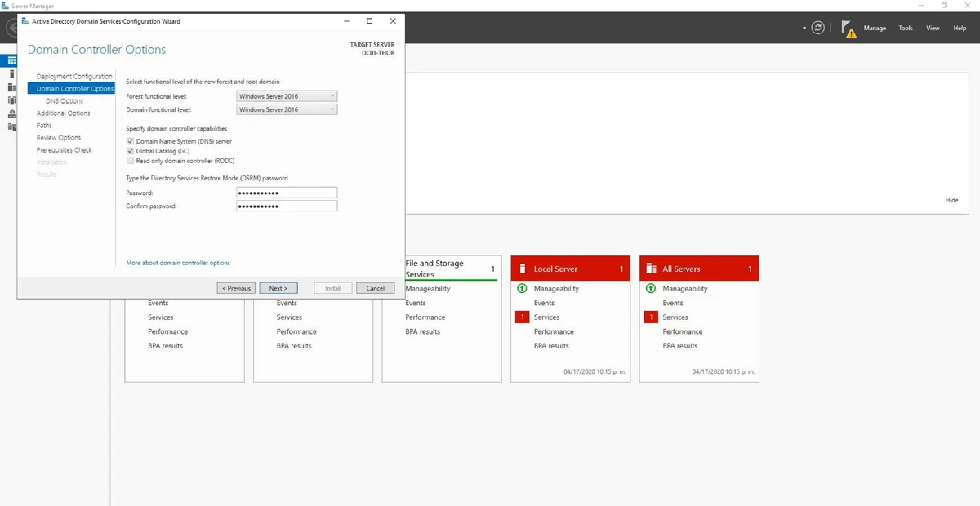Open More about domain controller options link
Viewport: 980px width, 506px height.
click(x=178, y=263)
